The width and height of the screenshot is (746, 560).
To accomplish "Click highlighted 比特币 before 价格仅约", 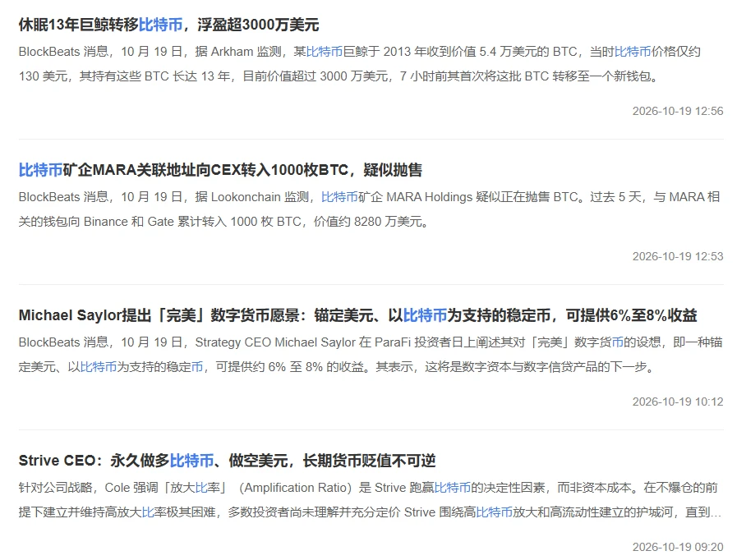I will point(633,52).
